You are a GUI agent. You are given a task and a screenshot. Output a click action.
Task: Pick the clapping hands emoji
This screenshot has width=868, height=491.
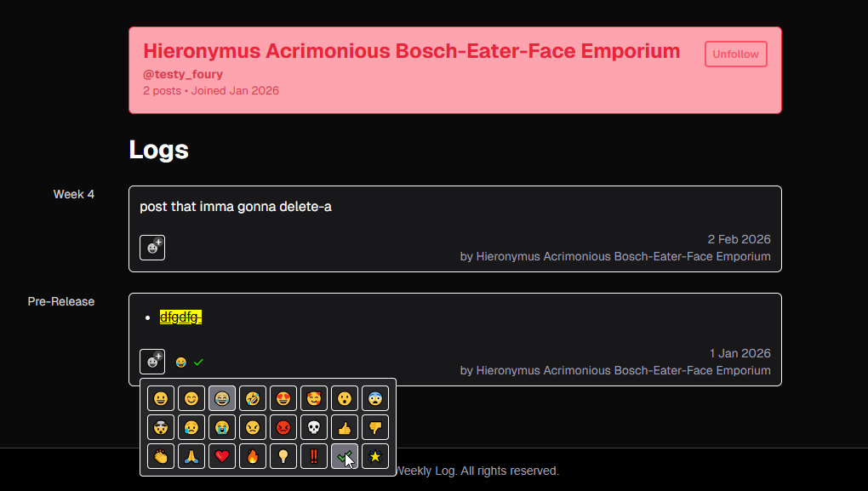click(161, 456)
